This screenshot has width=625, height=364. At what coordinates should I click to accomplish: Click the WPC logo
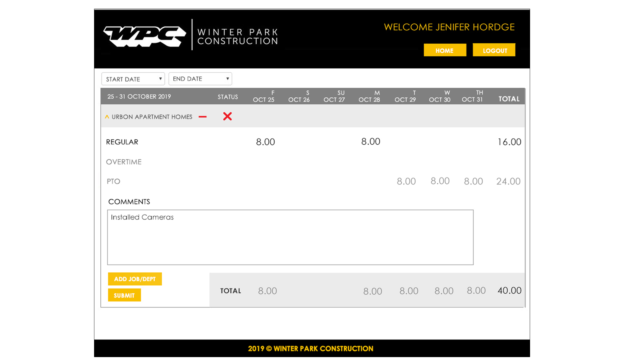coord(145,36)
